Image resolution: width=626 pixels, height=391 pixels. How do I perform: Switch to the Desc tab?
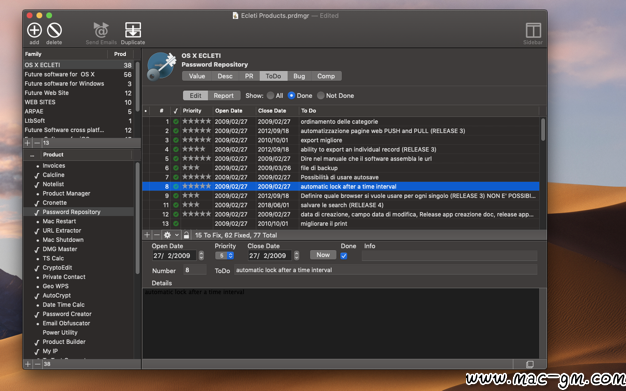point(225,76)
